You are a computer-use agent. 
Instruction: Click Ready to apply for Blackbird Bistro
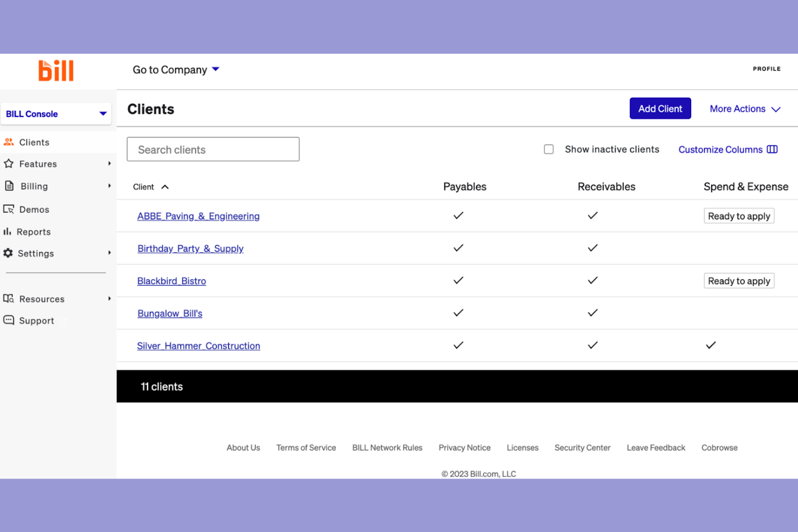click(x=739, y=281)
